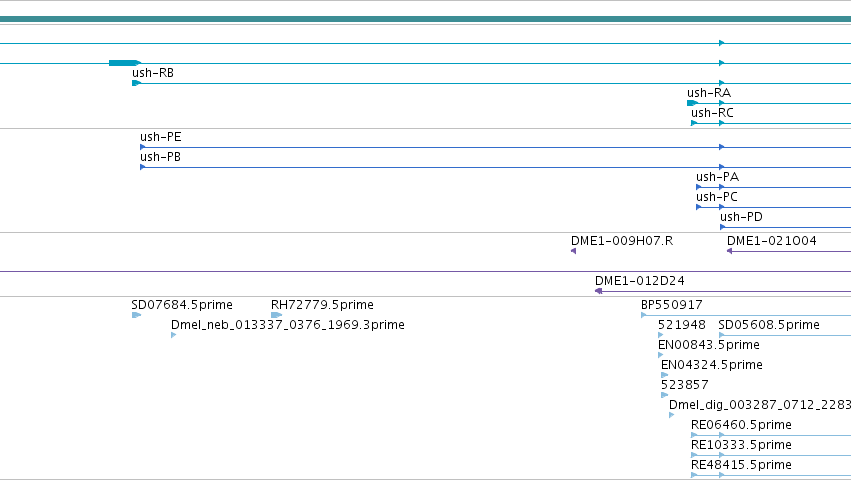851x480 pixels.
Task: Click the SD05608.5prime EST start arrow
Action: tap(721, 336)
